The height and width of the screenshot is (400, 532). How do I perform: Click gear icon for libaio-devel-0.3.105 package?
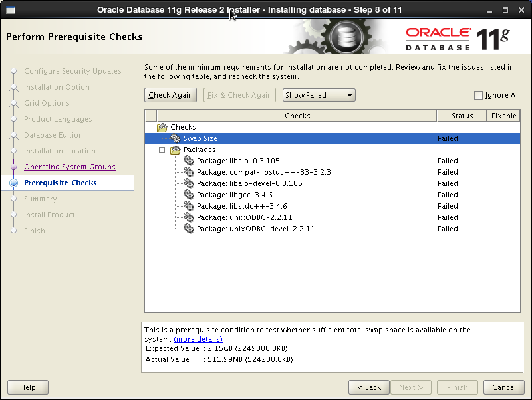click(188, 183)
